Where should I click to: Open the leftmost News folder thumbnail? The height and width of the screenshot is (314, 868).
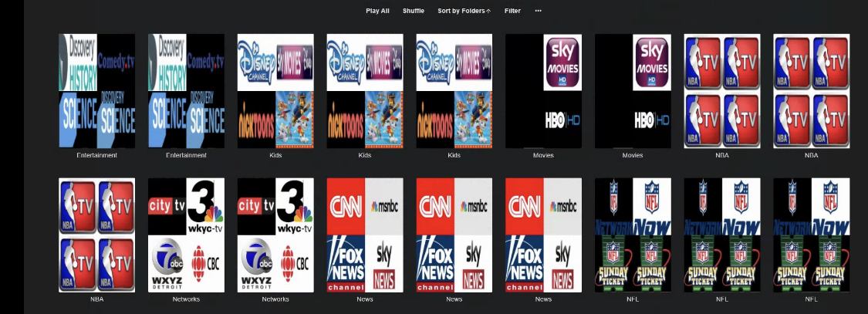click(x=365, y=235)
